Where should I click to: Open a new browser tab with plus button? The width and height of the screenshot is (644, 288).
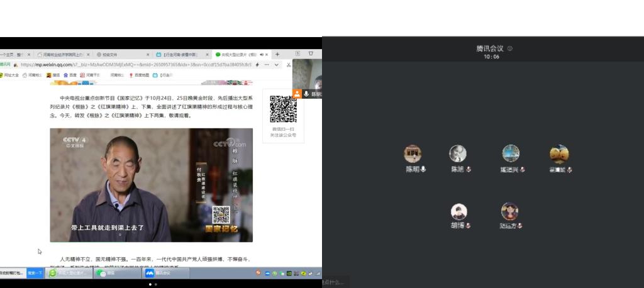tap(277, 54)
